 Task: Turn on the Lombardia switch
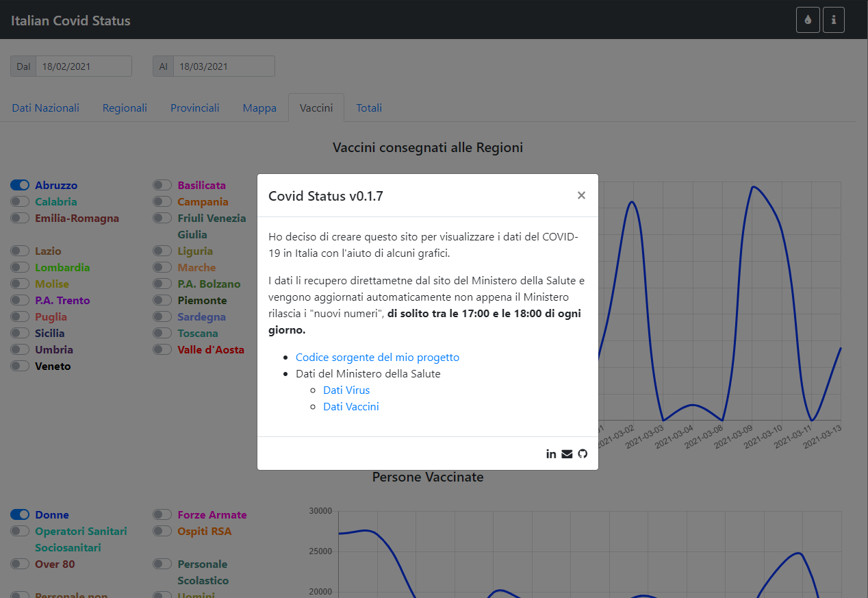point(20,267)
